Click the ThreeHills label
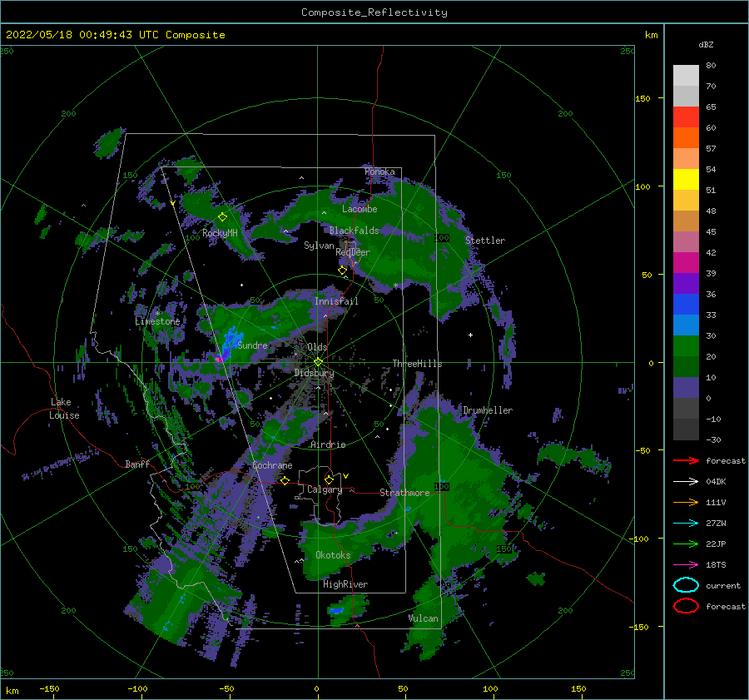Viewport: 749px width, 700px height. pyautogui.click(x=417, y=364)
